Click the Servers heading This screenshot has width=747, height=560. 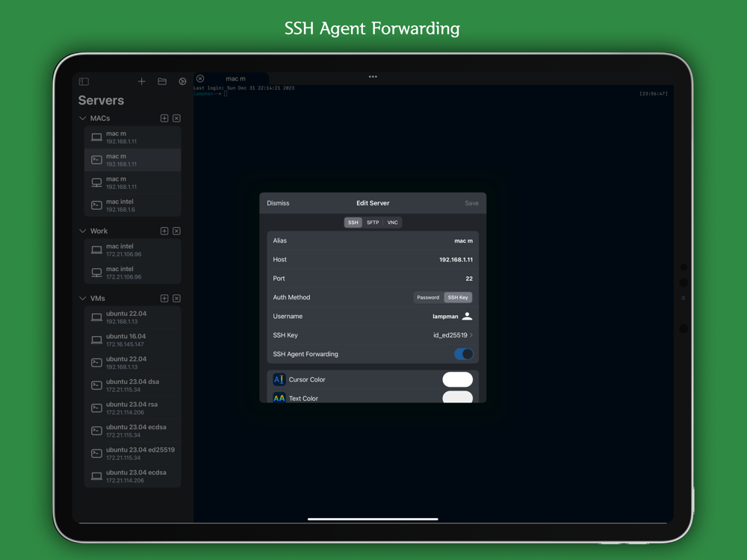coord(101,101)
